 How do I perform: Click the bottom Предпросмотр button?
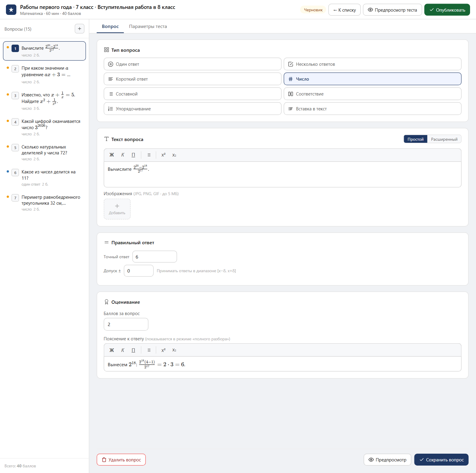point(387,460)
